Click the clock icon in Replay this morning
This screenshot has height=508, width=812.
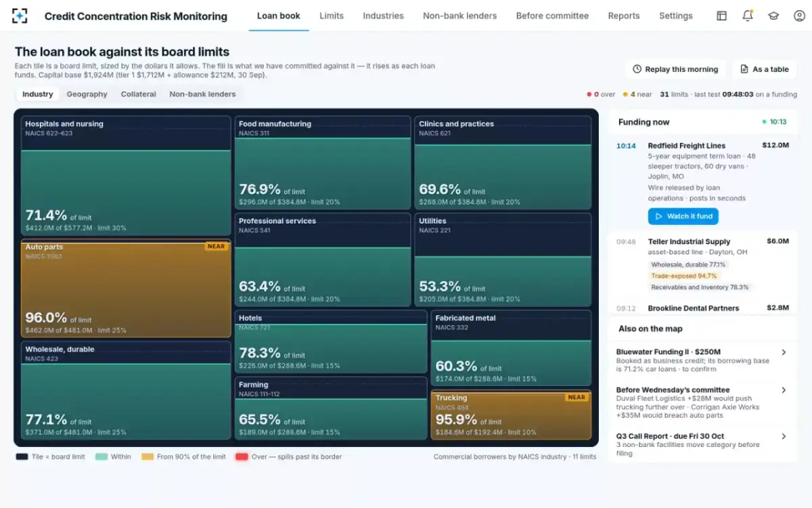pos(637,69)
